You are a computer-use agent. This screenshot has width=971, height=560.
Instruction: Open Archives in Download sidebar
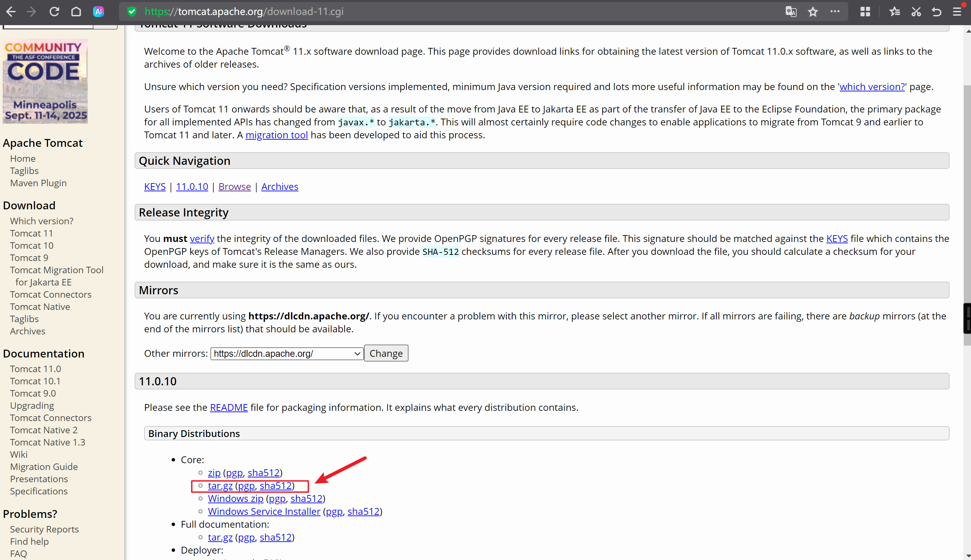tap(28, 331)
